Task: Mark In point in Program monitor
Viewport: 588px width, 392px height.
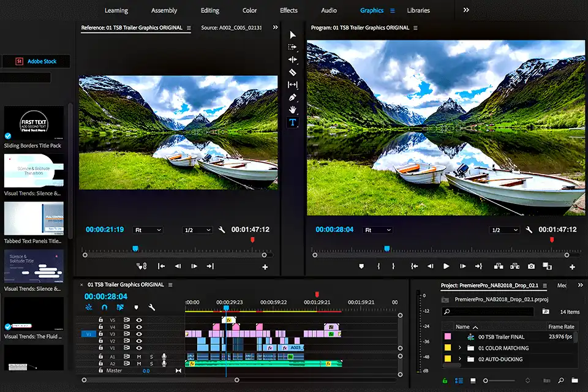Action: pos(379,266)
